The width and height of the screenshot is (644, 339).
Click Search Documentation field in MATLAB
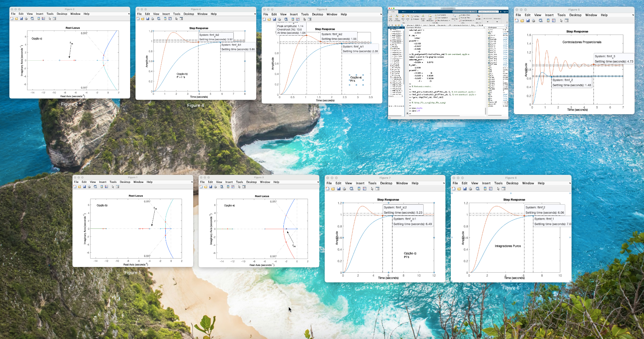(488, 12)
